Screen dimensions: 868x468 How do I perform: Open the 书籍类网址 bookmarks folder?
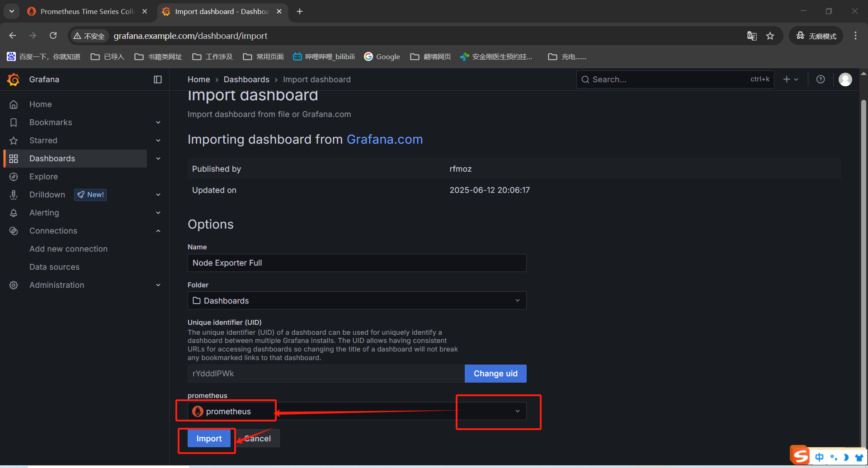point(158,56)
